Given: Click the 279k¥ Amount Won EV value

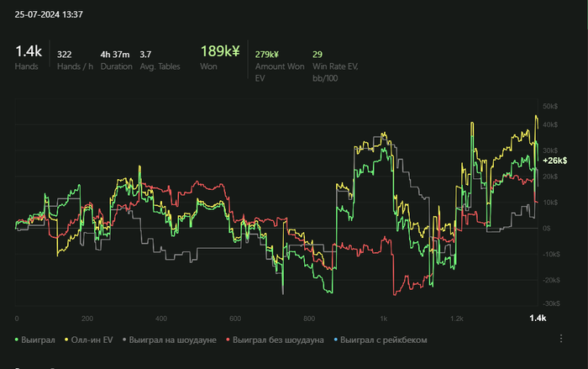Looking at the screenshot, I should click(266, 55).
